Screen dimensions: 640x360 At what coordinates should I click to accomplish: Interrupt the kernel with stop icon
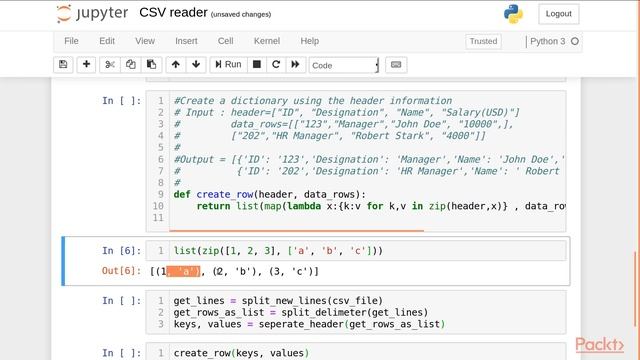pos(257,64)
